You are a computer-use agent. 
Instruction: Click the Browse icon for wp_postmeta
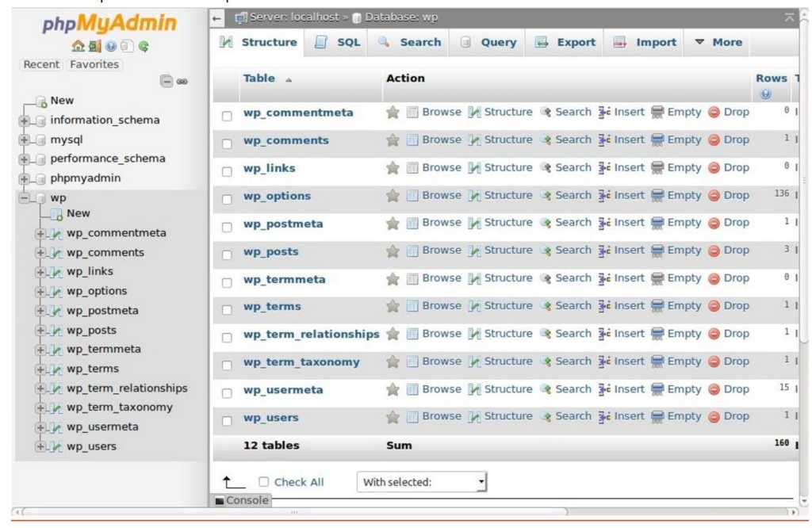(412, 223)
